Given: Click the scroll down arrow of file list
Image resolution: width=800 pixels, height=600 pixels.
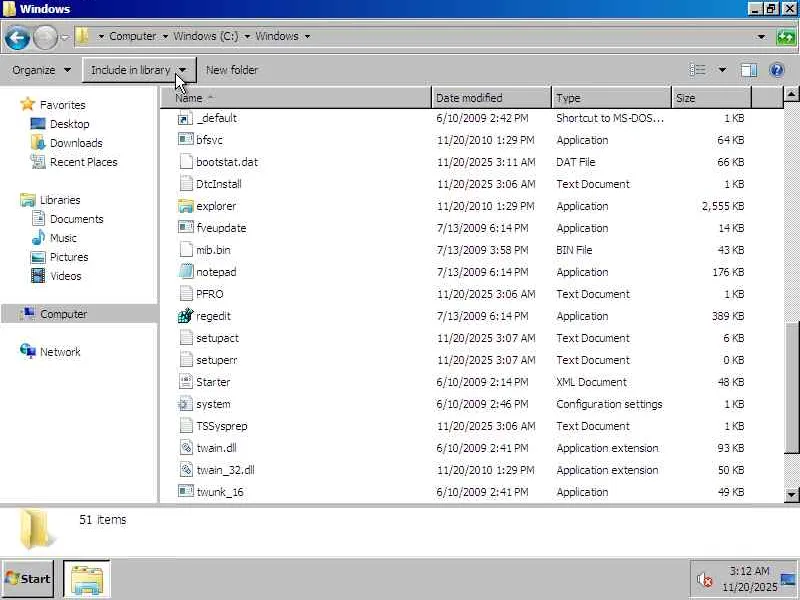Looking at the screenshot, I should click(791, 494).
